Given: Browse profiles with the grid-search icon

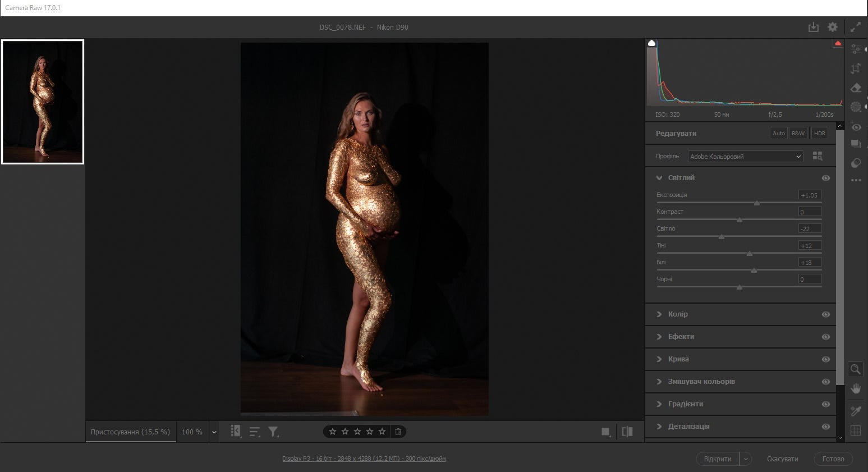Looking at the screenshot, I should click(x=818, y=156).
